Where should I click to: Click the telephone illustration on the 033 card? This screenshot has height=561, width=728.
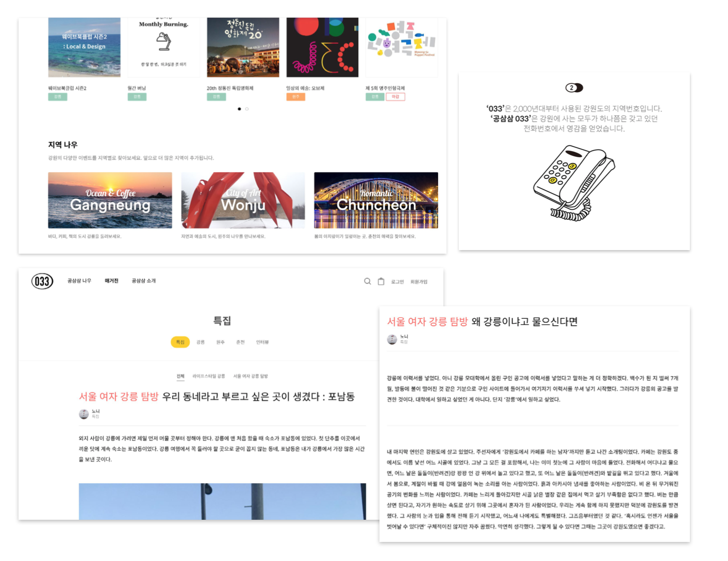click(x=574, y=183)
